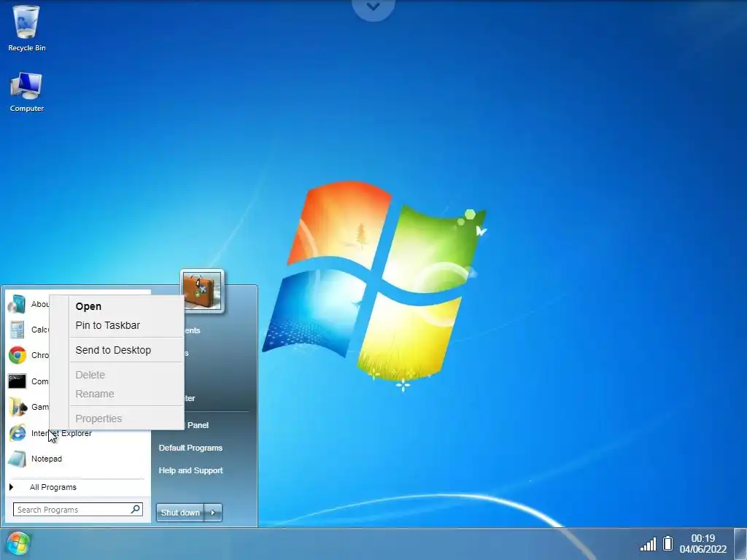Viewport: 747px width, 560px height.
Task: Open the Shut down options arrow
Action: (x=213, y=513)
